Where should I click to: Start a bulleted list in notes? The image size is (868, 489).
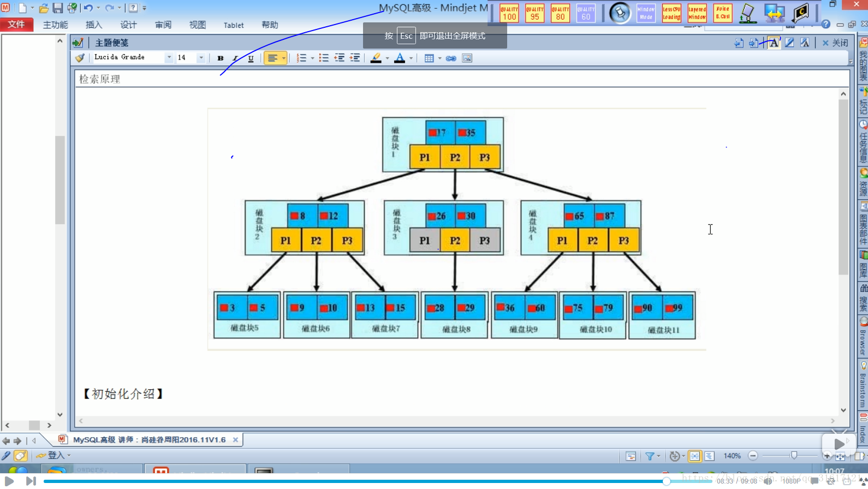pyautogui.click(x=324, y=58)
